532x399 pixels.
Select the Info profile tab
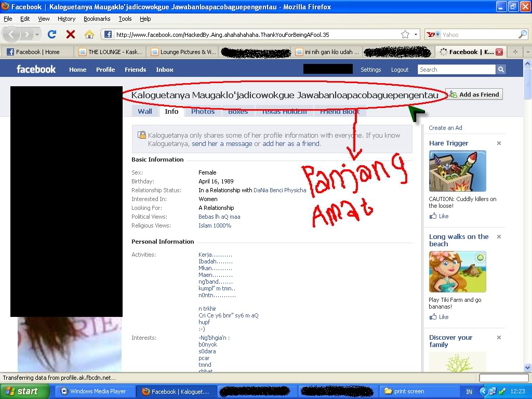[171, 111]
